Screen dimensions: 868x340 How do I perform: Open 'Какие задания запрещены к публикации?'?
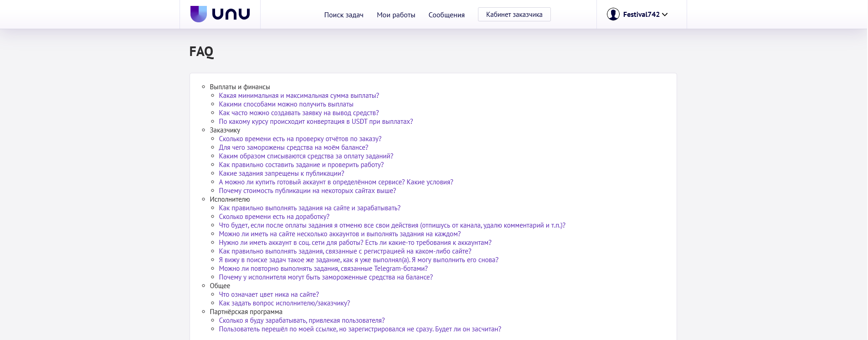pos(282,173)
